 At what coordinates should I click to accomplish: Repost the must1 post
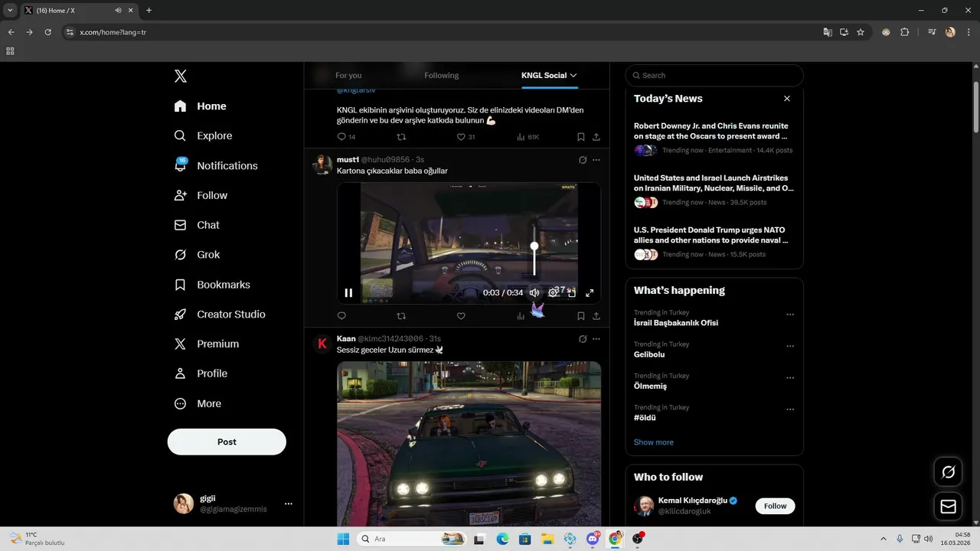point(401,316)
